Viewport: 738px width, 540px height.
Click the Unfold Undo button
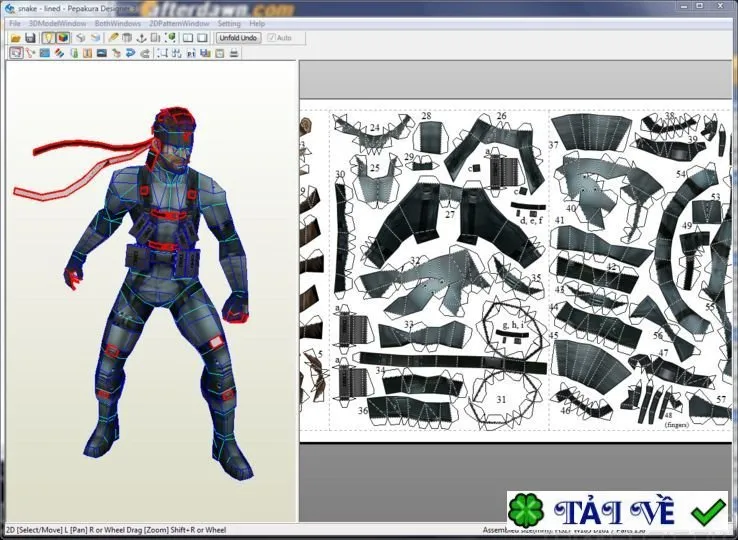pos(238,38)
